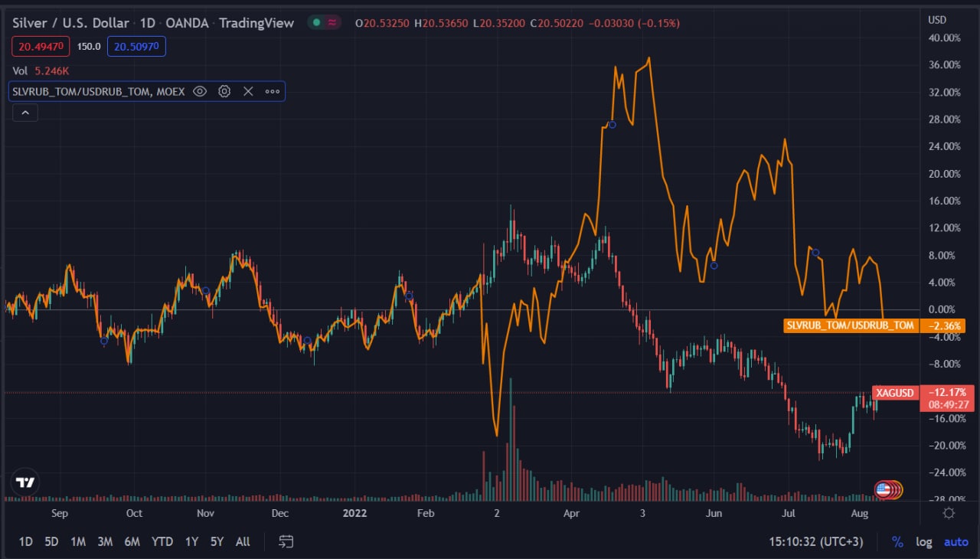Toggle auto scale mode

[955, 541]
